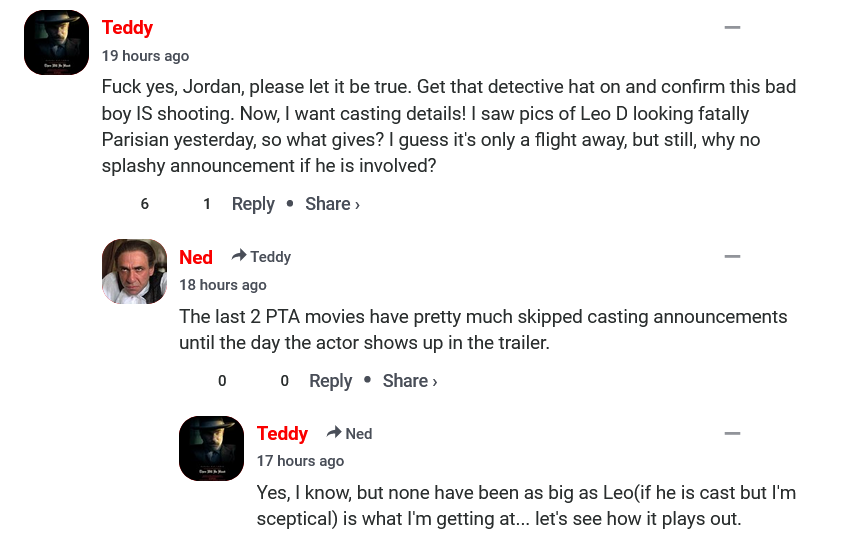The image size is (846, 548).
Task: Expand Share options under Teddy's comment
Action: (332, 204)
